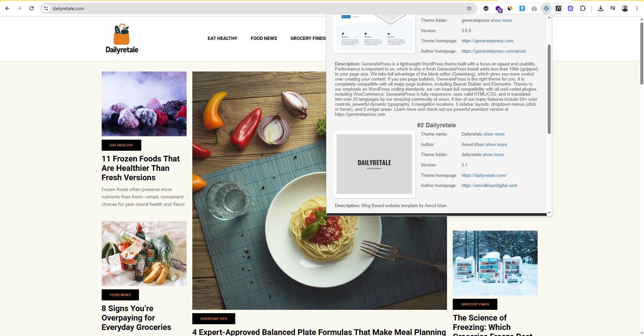
Task: Open the Extensions puzzle piece menu
Action: [583, 8]
